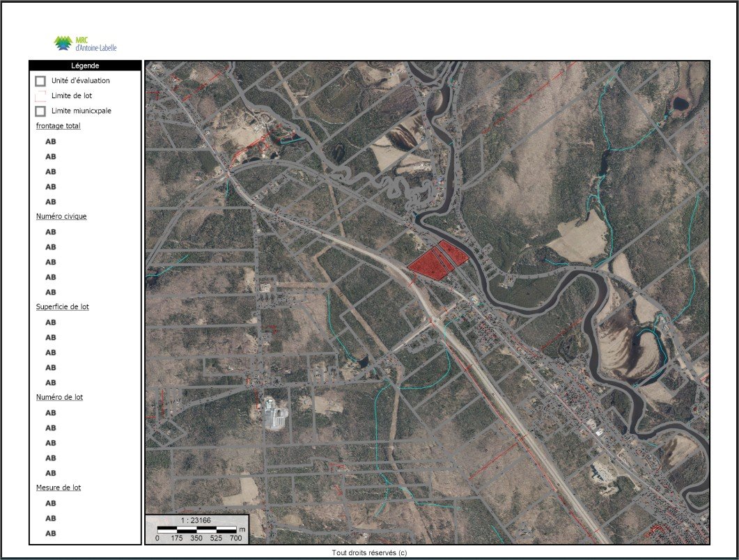
Task: Click the Tout droits réservés footer text
Action: click(369, 552)
